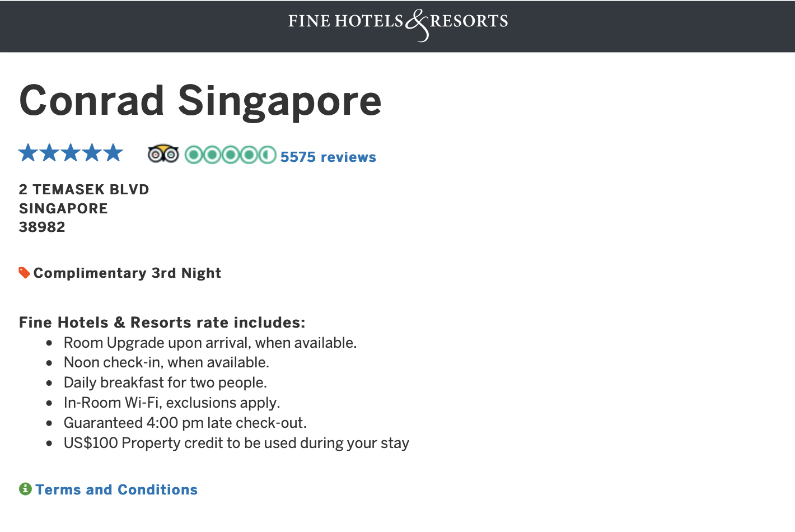Click the Fine Hotels & Resorts logo
Screen dimensions: 795x532
(x=397, y=24)
